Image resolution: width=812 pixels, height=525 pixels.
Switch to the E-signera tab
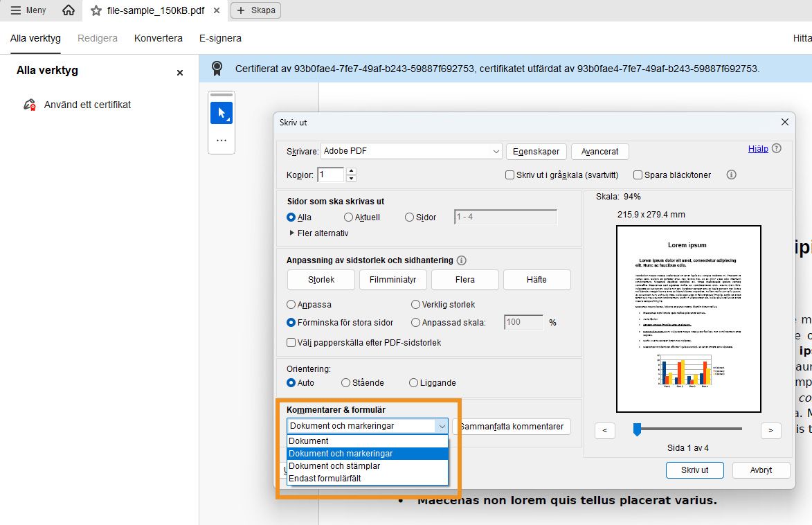(x=219, y=38)
